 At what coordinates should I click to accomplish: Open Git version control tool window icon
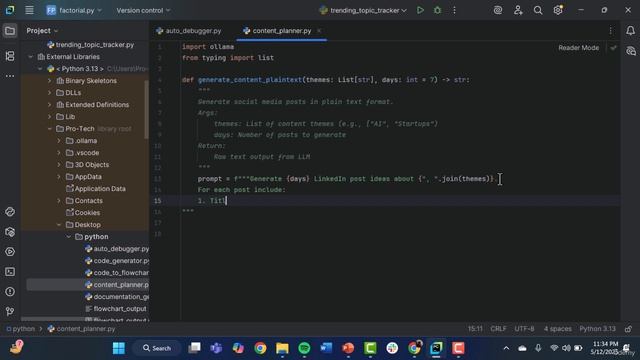(x=10, y=311)
